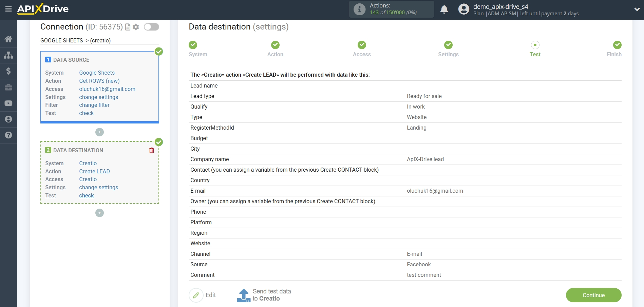Expand the user account dropdown chevron
This screenshot has width=644, height=307.
[x=637, y=9]
